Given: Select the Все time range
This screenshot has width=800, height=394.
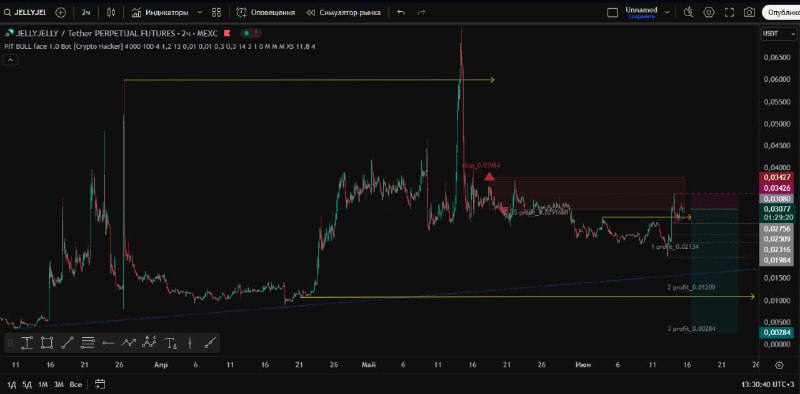Looking at the screenshot, I should click(x=76, y=384).
